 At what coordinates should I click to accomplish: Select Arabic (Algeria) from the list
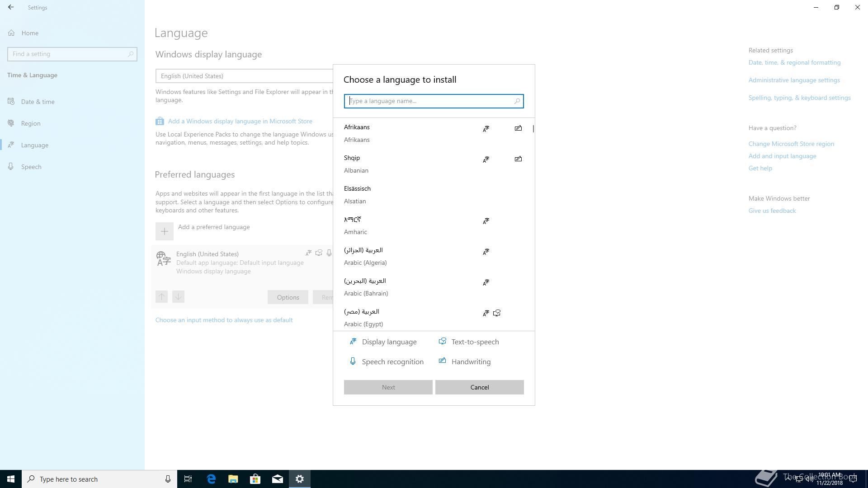click(433, 256)
